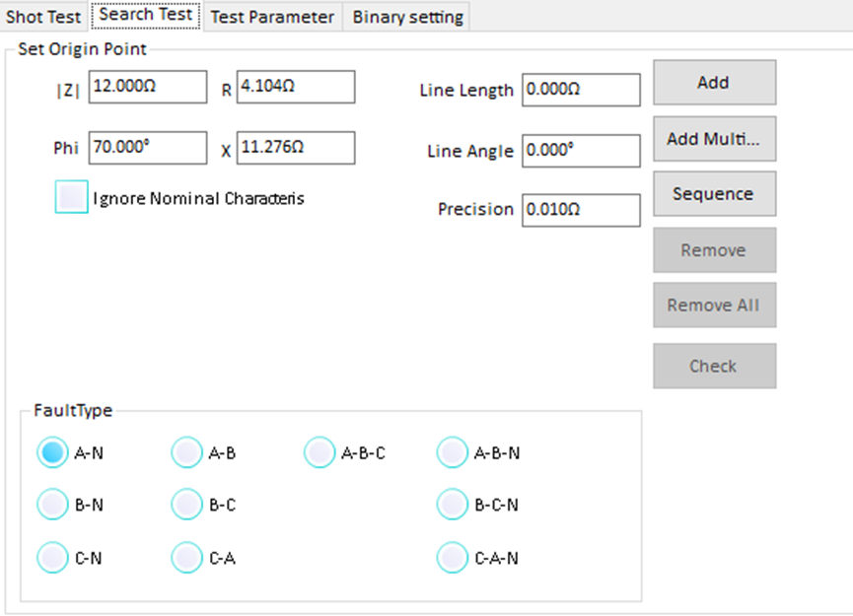Pick the A-B-N fault type
This screenshot has height=616, width=853.
coord(453,453)
